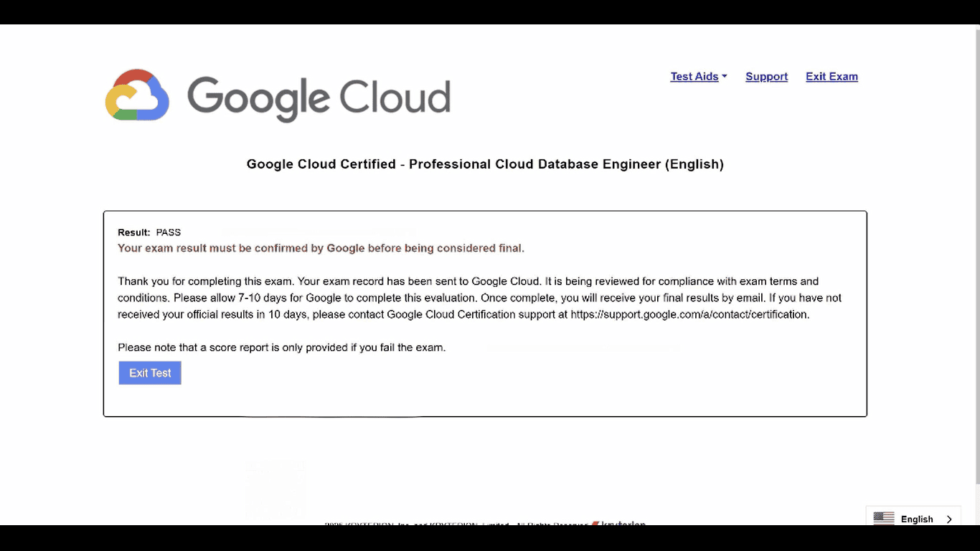Click the Professional Cloud Database Engineer exam title
Screen dimensions: 980x551
[485, 164]
